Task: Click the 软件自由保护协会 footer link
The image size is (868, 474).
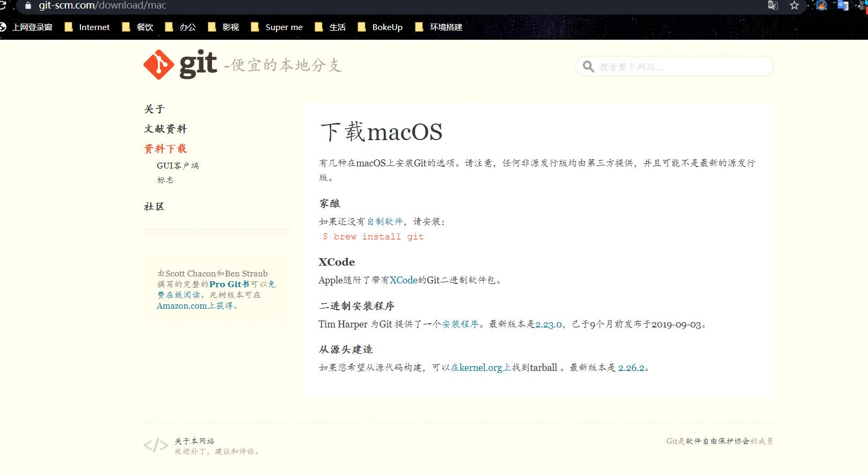Action: pos(718,441)
